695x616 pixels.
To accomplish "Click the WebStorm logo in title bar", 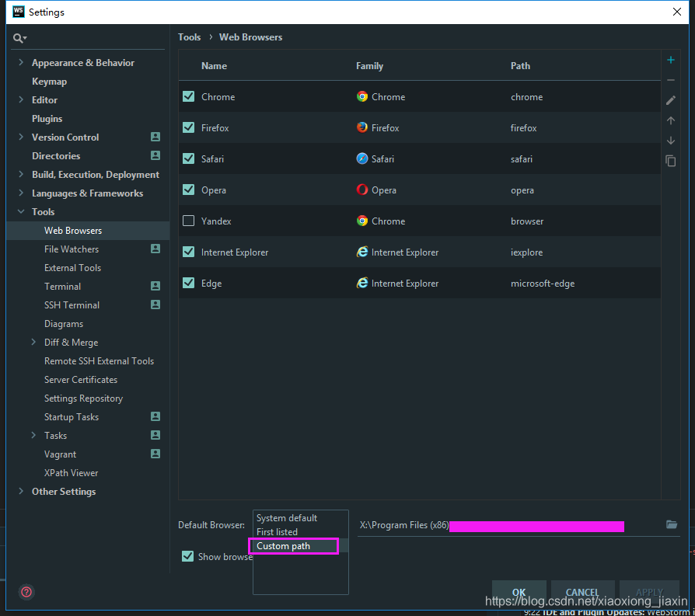I will [19, 12].
